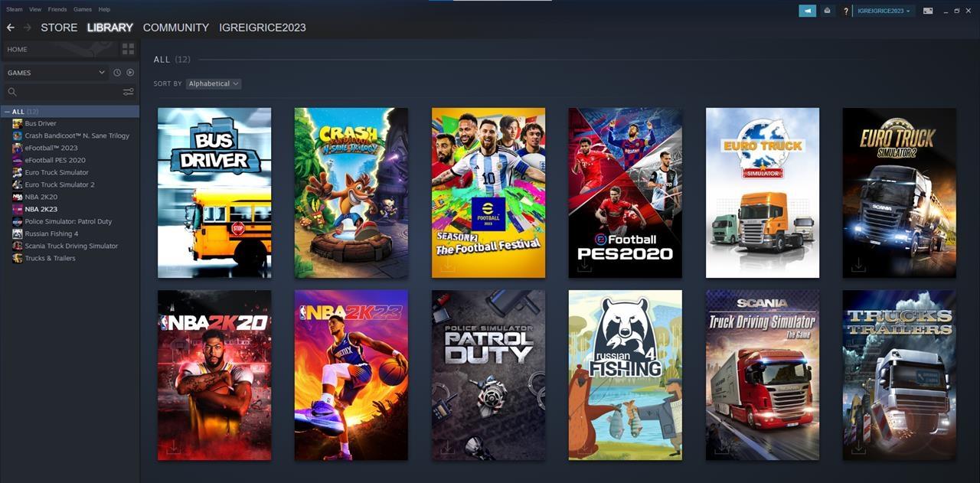
Task: Open the Help menu
Action: click(x=105, y=9)
